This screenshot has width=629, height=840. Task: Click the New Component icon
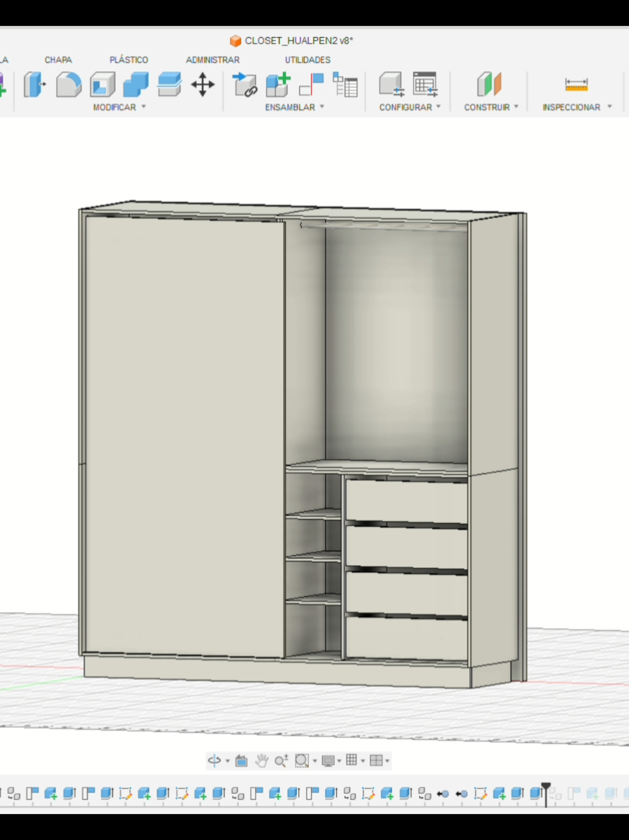(277, 85)
